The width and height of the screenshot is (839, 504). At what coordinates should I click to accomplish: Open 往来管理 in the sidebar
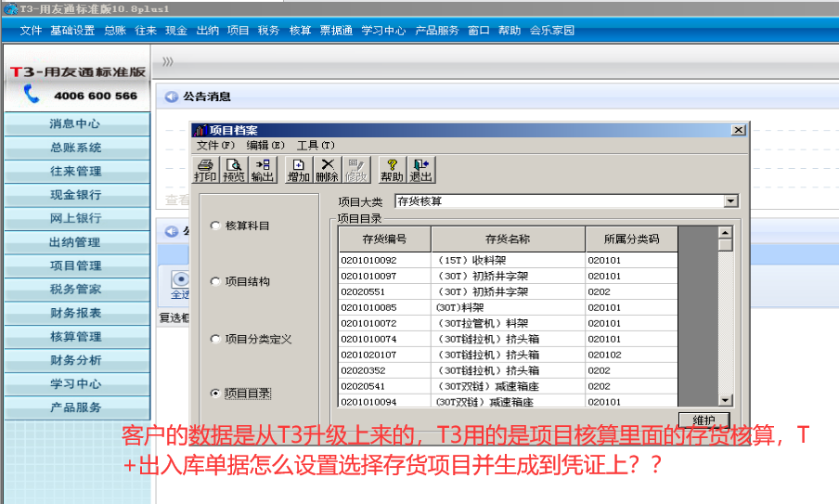(x=77, y=171)
